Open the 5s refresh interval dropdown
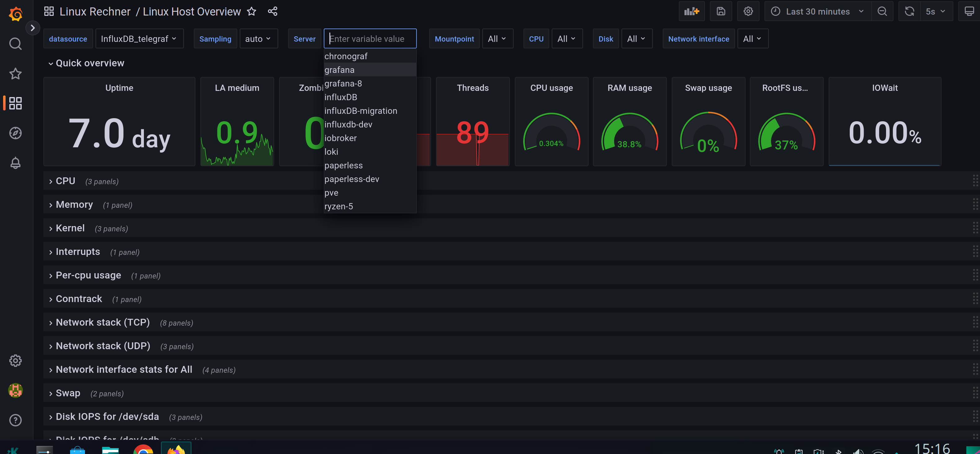The image size is (980, 454). [x=935, y=11]
